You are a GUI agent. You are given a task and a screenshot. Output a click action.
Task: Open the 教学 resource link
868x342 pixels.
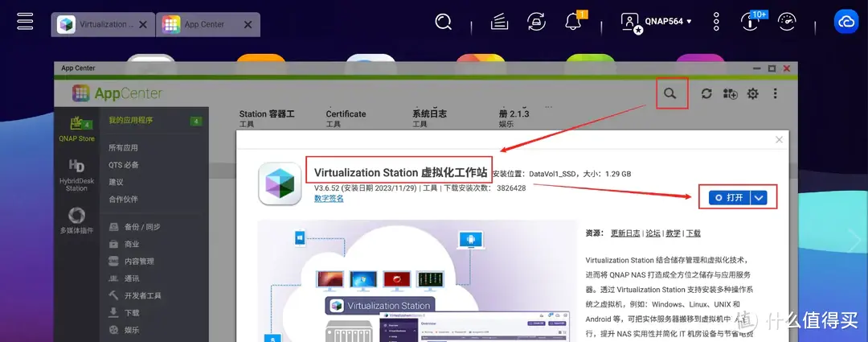(x=674, y=233)
